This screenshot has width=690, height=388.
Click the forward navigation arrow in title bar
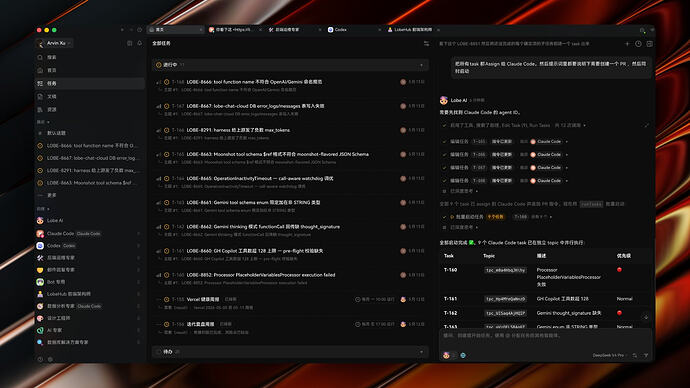click(x=131, y=30)
